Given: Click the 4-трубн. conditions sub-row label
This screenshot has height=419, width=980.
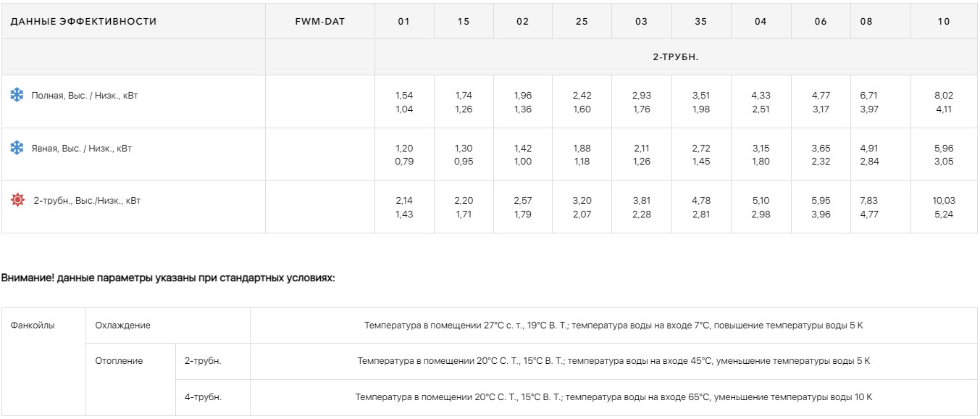Looking at the screenshot, I should tap(203, 397).
